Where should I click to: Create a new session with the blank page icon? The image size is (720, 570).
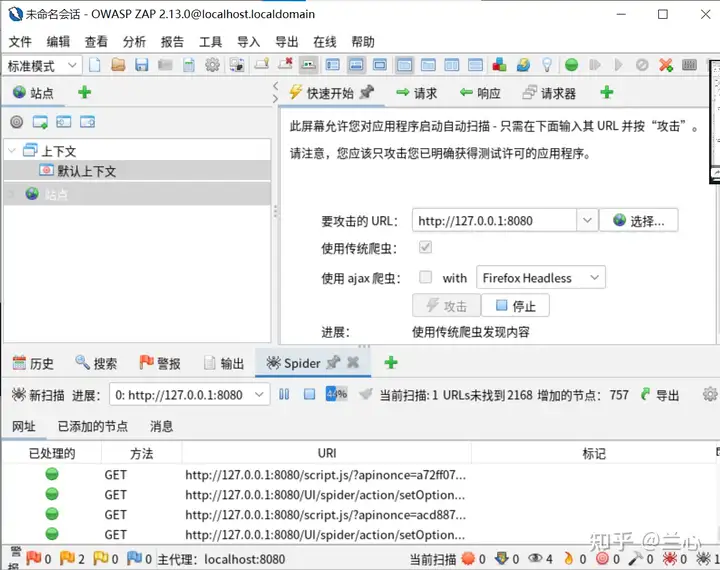point(95,65)
